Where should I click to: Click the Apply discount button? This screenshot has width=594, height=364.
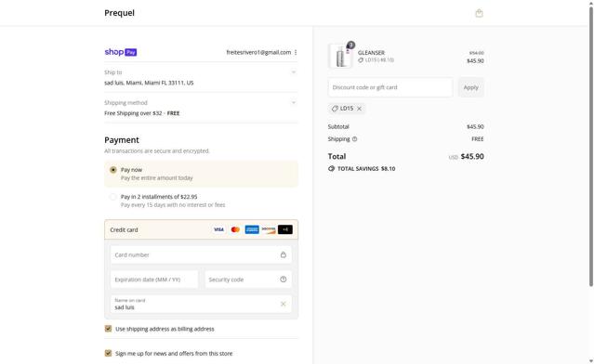[471, 87]
